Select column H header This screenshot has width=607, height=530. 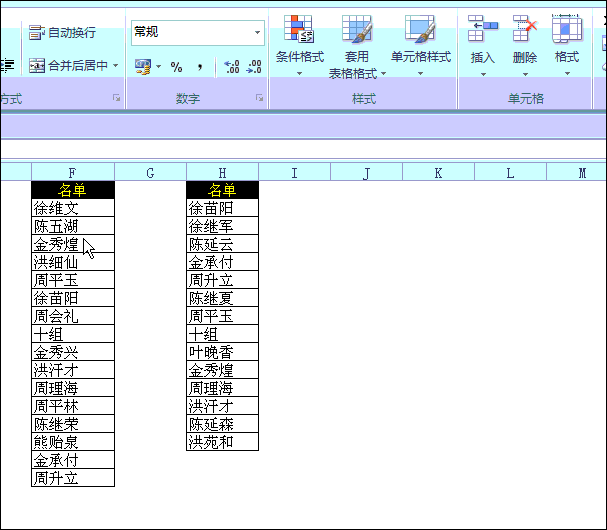pos(222,172)
